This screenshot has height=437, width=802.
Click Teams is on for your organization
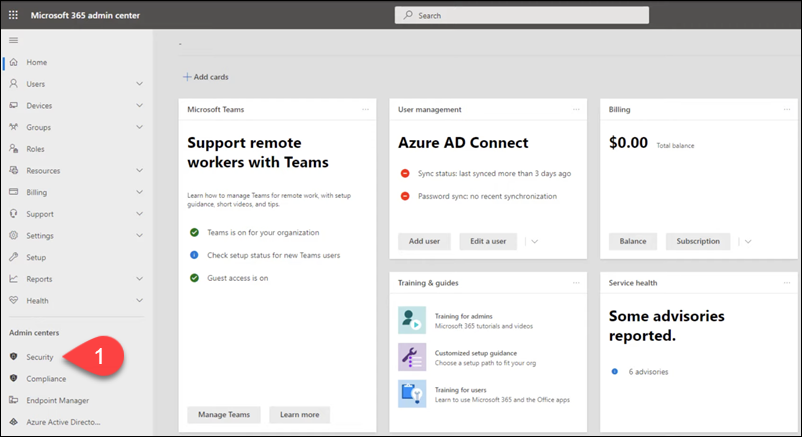(x=263, y=232)
